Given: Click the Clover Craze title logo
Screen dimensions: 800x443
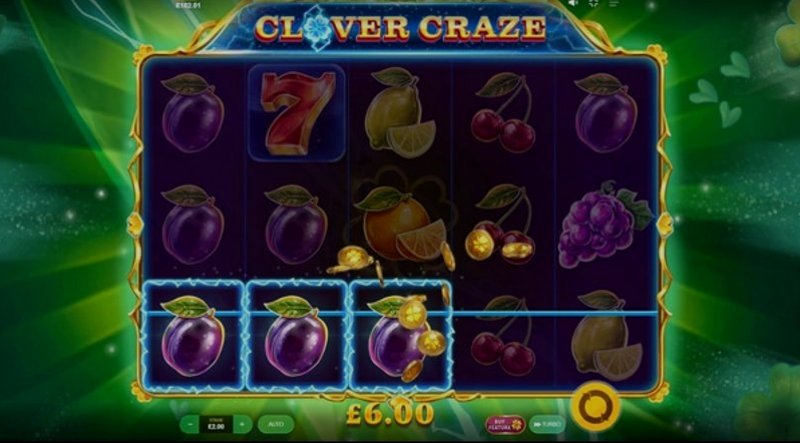Looking at the screenshot, I should 400,28.
